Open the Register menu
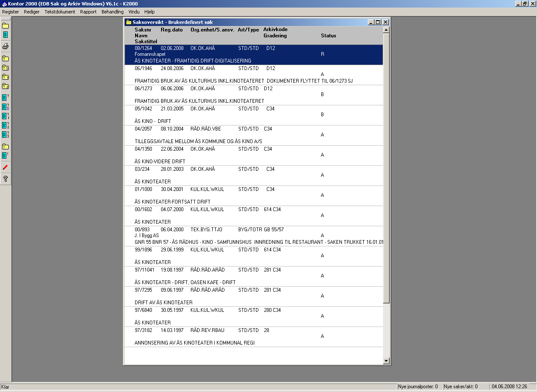This screenshot has height=392, width=537. (10, 12)
